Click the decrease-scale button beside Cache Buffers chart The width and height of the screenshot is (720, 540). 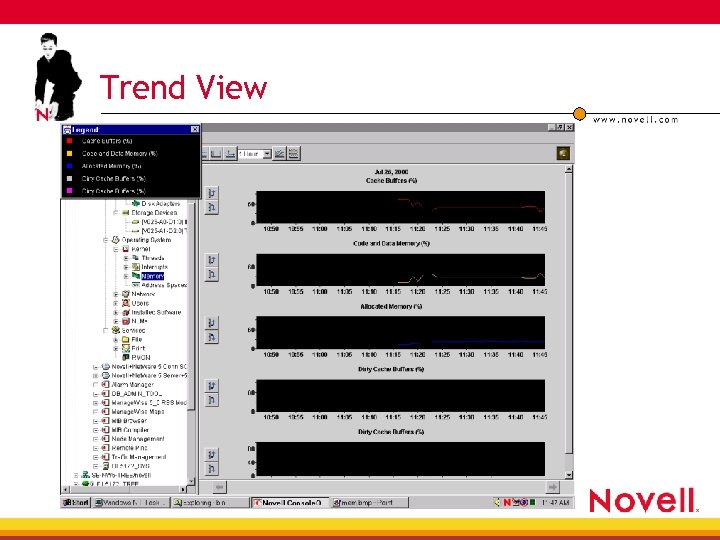pyautogui.click(x=211, y=208)
